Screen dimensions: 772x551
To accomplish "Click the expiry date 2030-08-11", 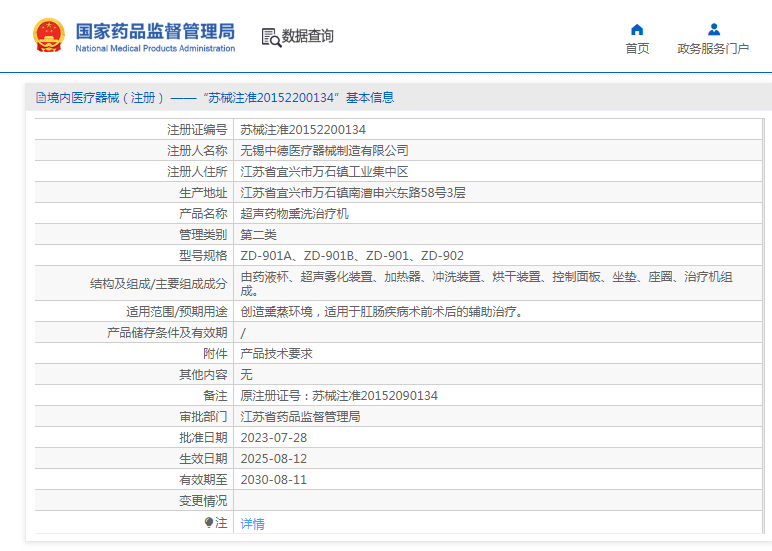I will pos(274,480).
